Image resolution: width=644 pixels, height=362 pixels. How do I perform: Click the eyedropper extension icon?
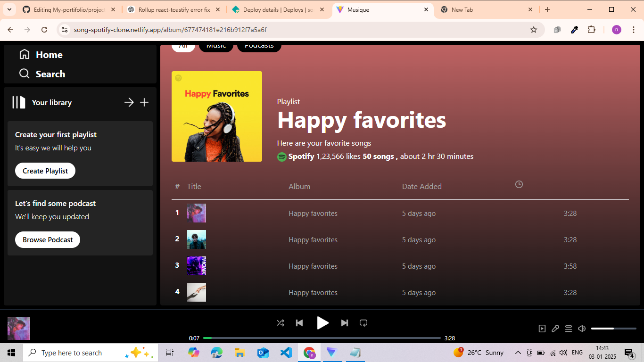[574, 30]
